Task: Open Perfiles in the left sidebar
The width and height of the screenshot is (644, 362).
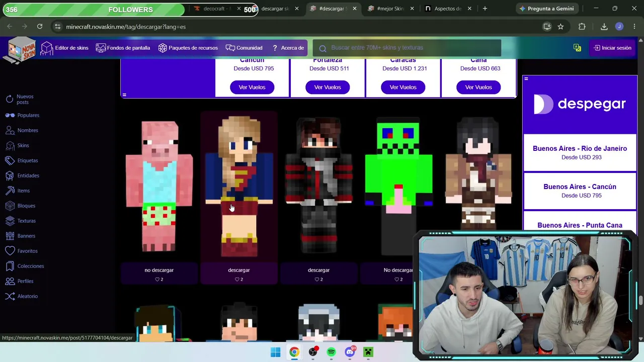Action: coord(19,281)
